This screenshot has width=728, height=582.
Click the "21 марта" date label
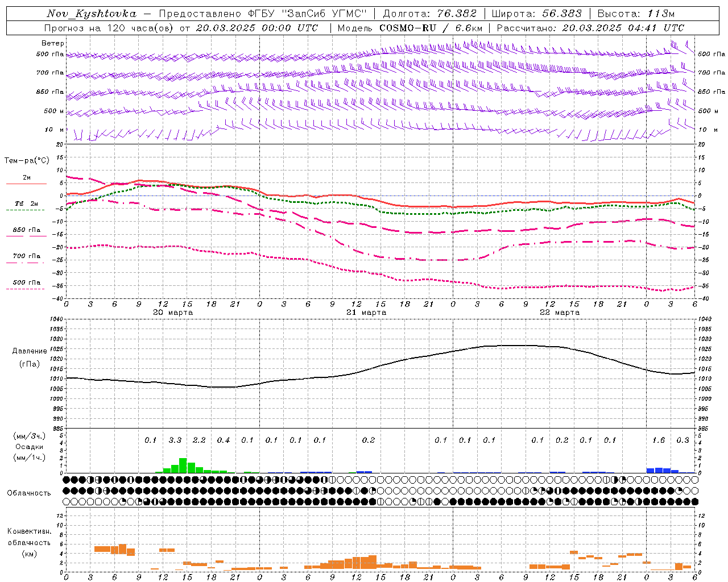point(366,312)
